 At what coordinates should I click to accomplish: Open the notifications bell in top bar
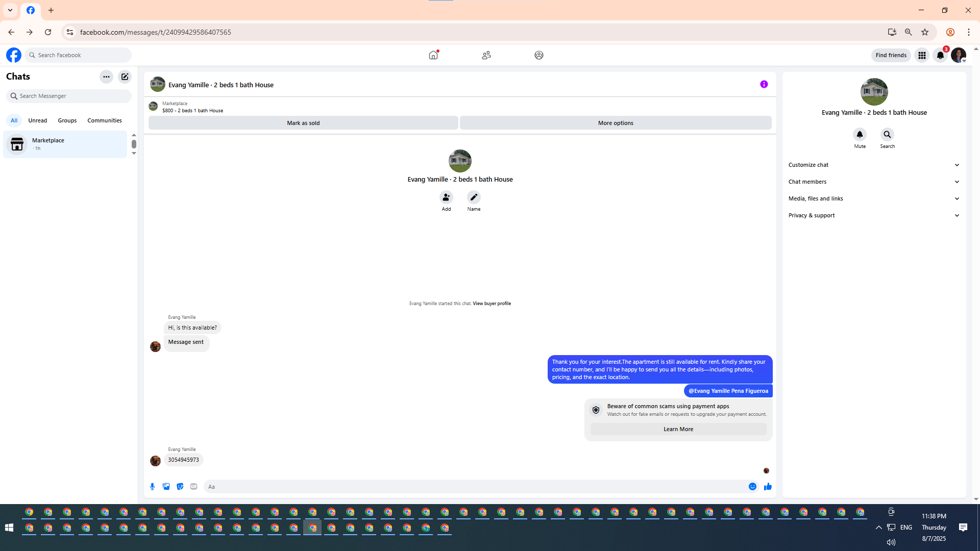point(940,55)
